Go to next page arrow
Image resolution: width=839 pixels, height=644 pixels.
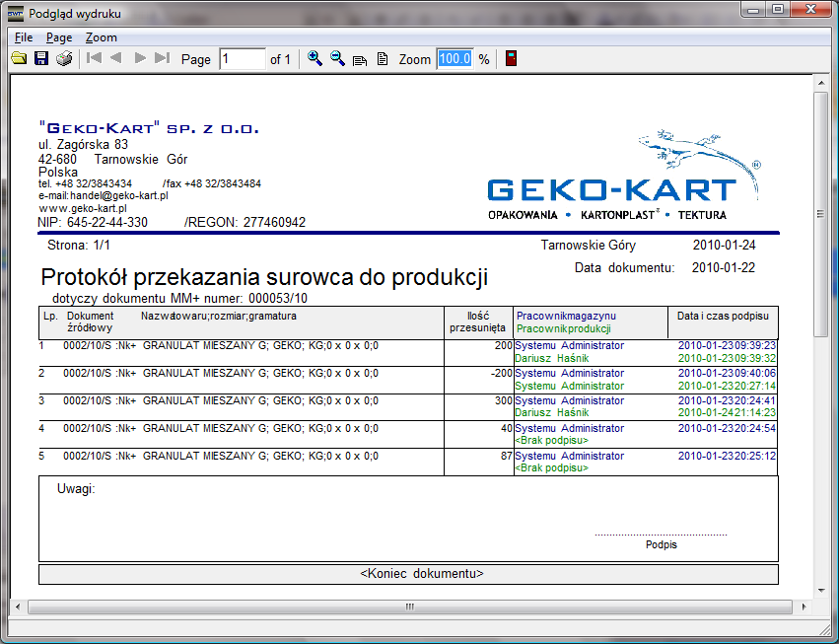pyautogui.click(x=140, y=59)
